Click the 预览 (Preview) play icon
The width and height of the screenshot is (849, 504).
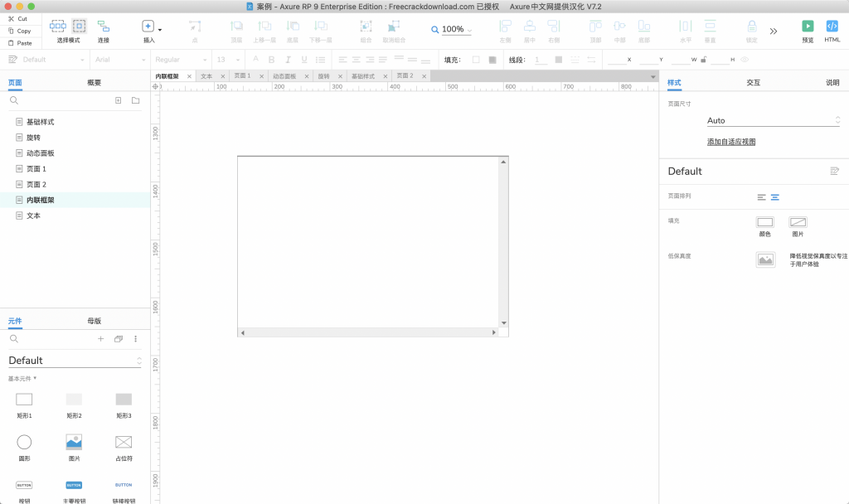click(808, 27)
